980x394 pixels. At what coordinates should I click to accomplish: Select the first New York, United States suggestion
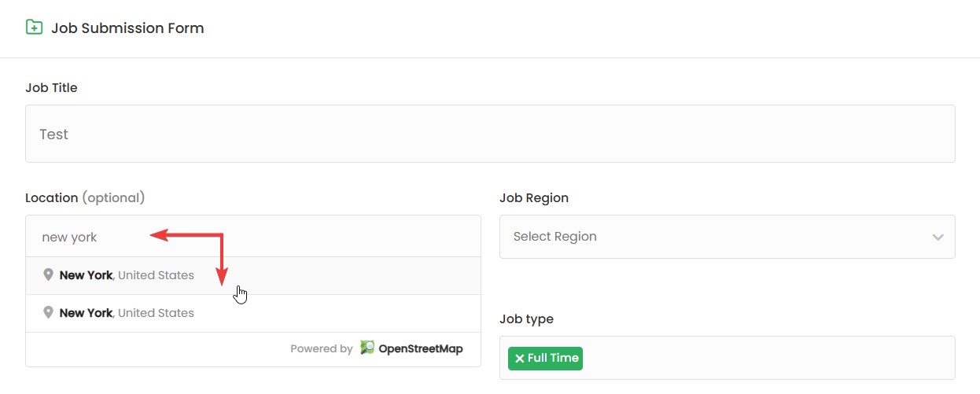pyautogui.click(x=127, y=275)
